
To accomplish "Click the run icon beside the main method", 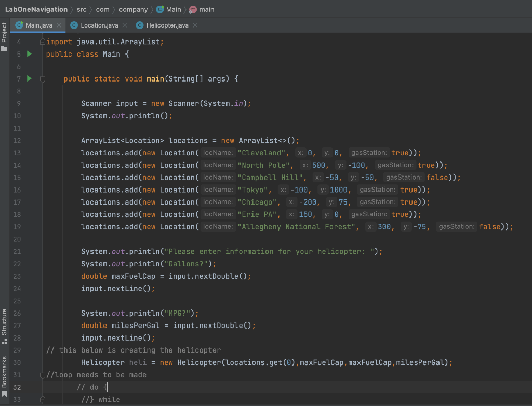I will [29, 78].
